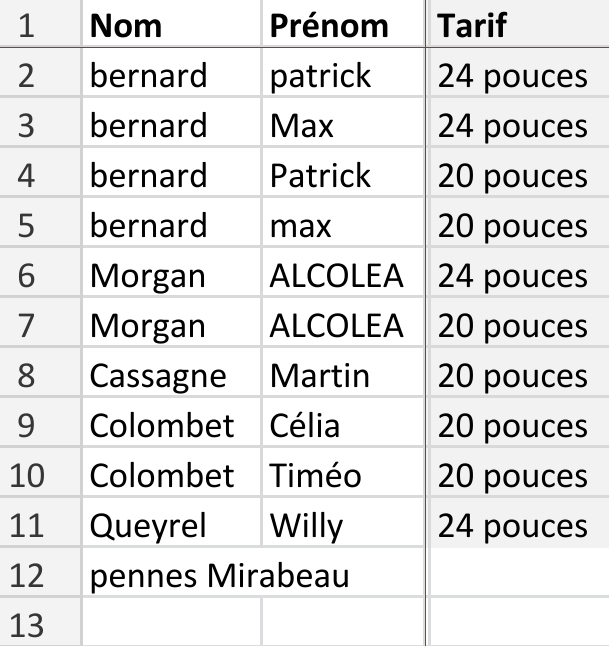Click the cell containing Célia
The width and height of the screenshot is (609, 646).
coord(343,426)
